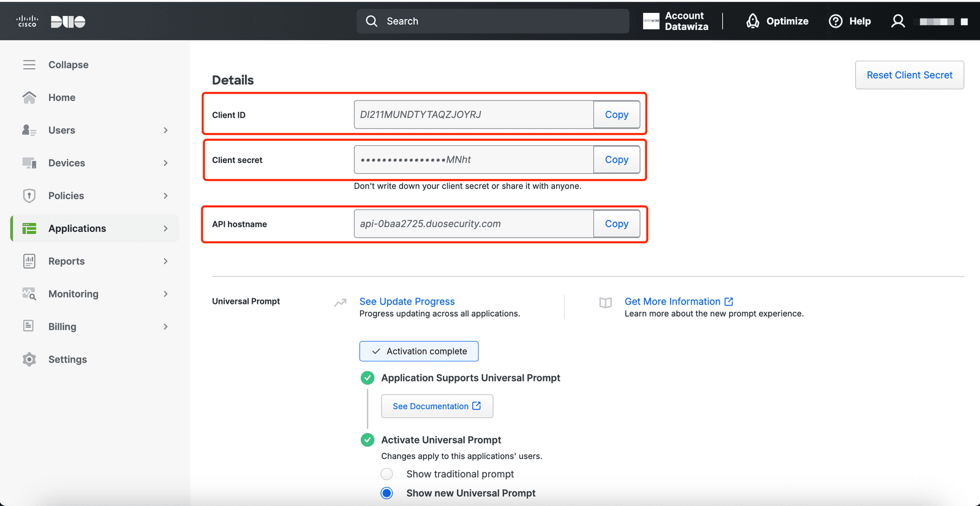980x506 pixels.
Task: Click the Monitoring menu label
Action: [73, 293]
